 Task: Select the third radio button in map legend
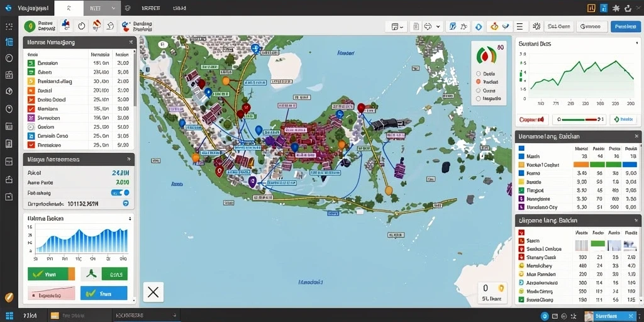478,91
